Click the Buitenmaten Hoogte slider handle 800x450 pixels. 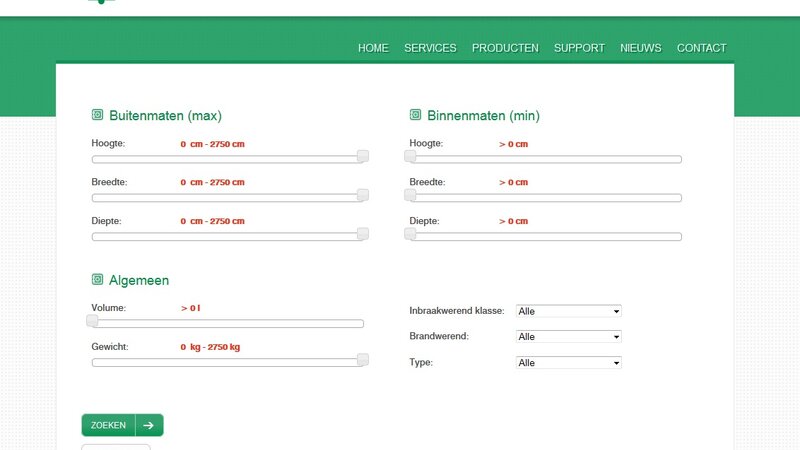point(363,156)
